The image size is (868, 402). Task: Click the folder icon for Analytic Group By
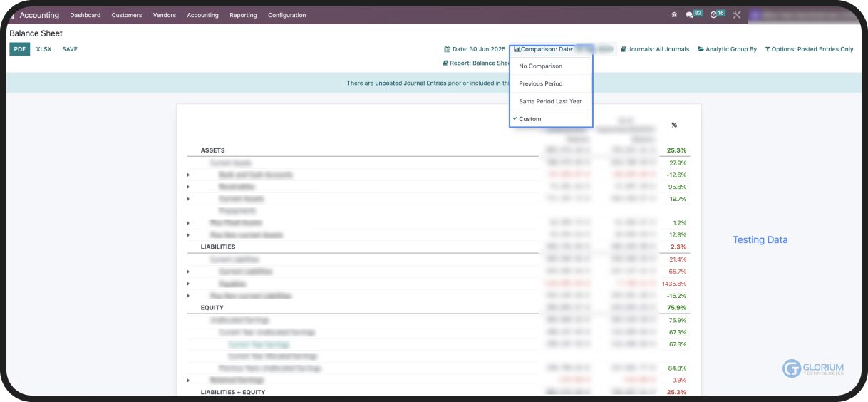click(701, 49)
